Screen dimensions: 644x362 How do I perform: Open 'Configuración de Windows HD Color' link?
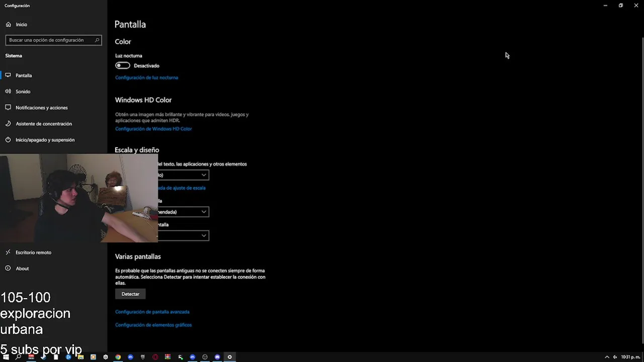click(153, 129)
